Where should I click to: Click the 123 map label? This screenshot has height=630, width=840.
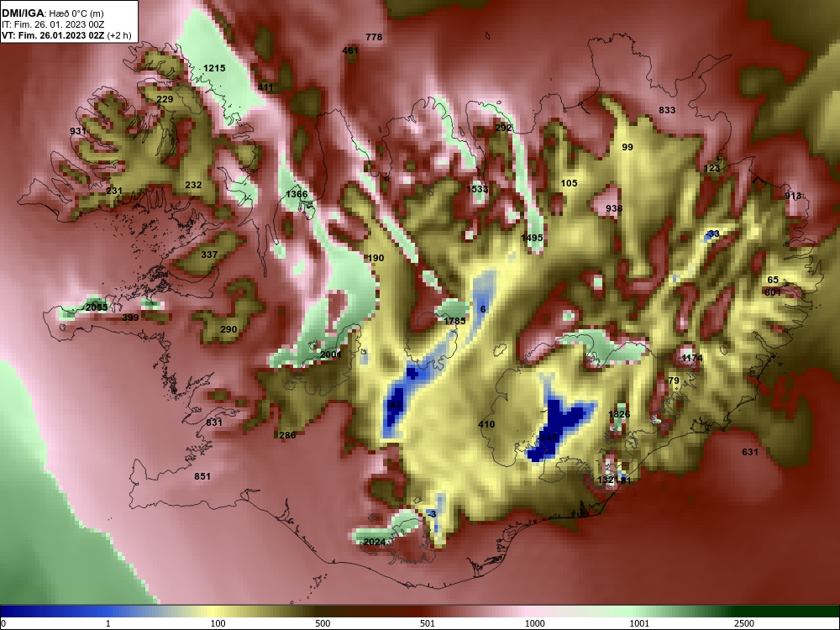pyautogui.click(x=712, y=168)
